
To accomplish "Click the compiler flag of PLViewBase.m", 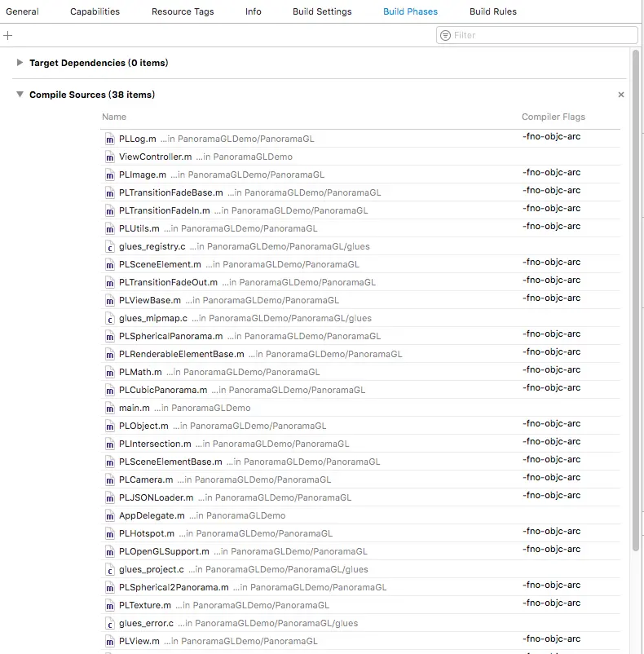I will point(551,298).
